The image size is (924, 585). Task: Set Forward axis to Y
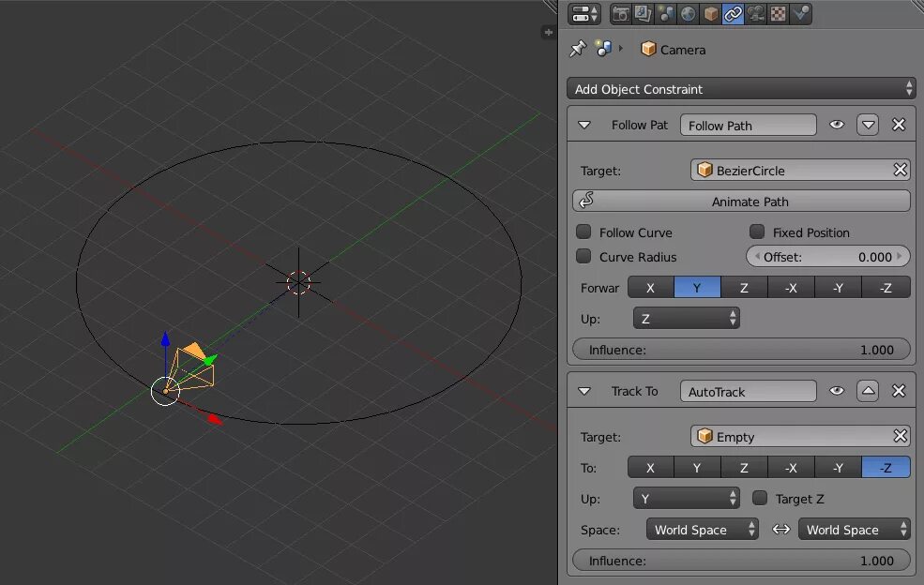[697, 288]
